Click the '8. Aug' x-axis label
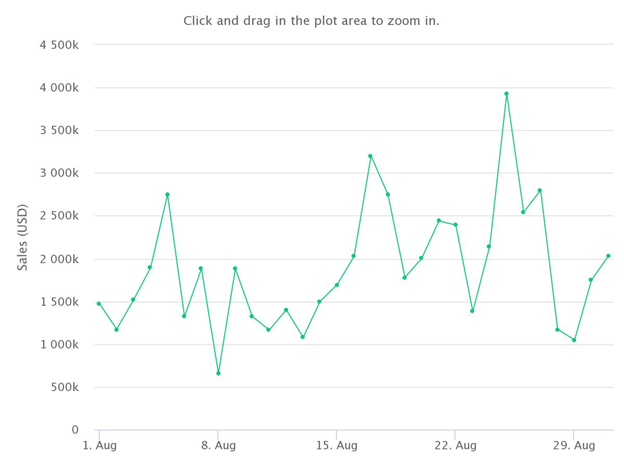 point(218,445)
